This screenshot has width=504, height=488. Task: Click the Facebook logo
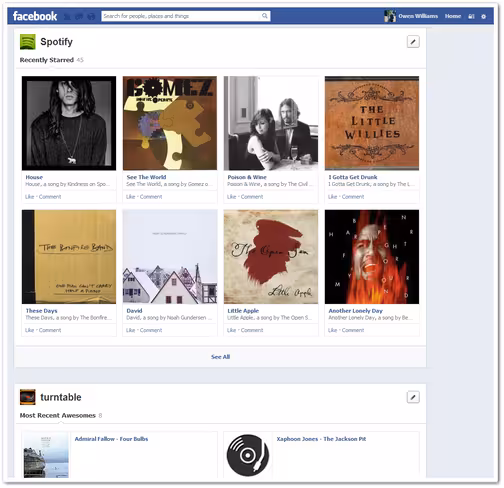[x=35, y=16]
